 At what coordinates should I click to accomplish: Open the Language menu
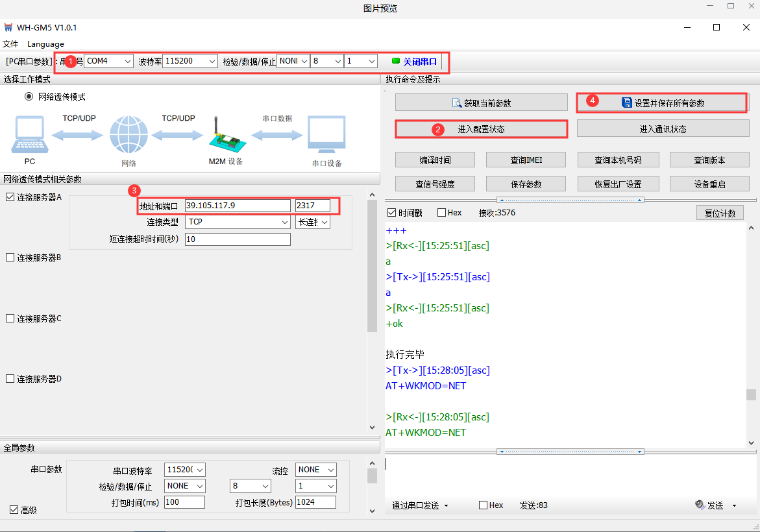pos(45,44)
